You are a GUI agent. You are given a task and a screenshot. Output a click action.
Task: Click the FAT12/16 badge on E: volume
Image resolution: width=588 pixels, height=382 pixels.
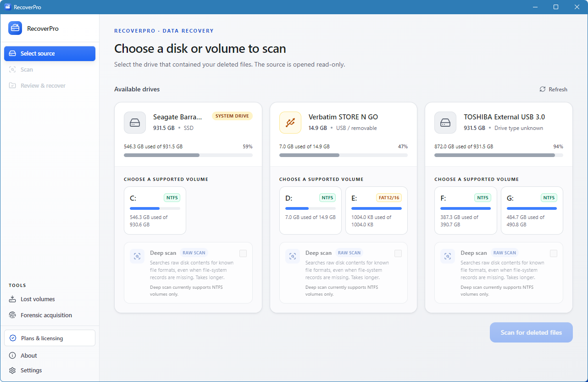point(389,198)
